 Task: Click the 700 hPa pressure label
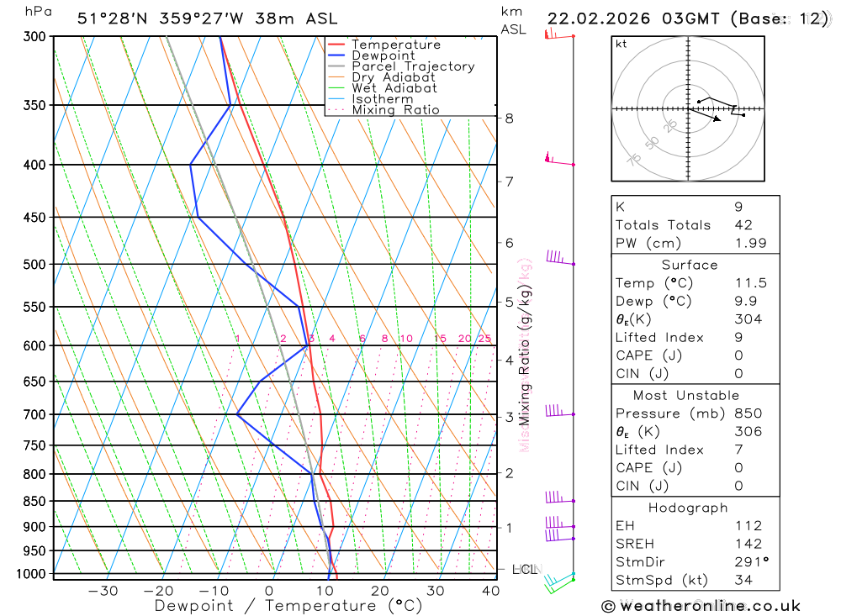point(34,414)
